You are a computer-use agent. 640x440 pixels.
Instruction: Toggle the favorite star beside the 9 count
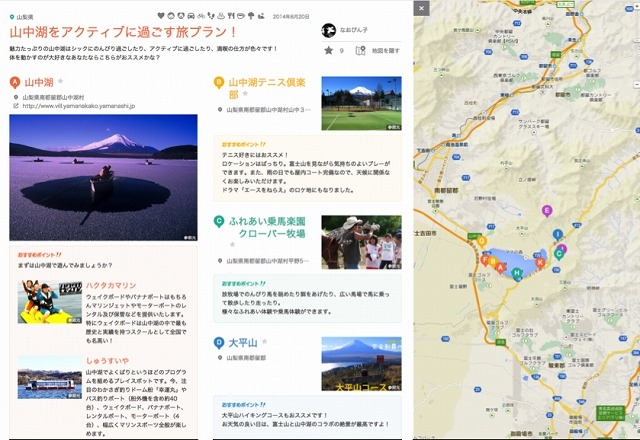click(x=329, y=51)
